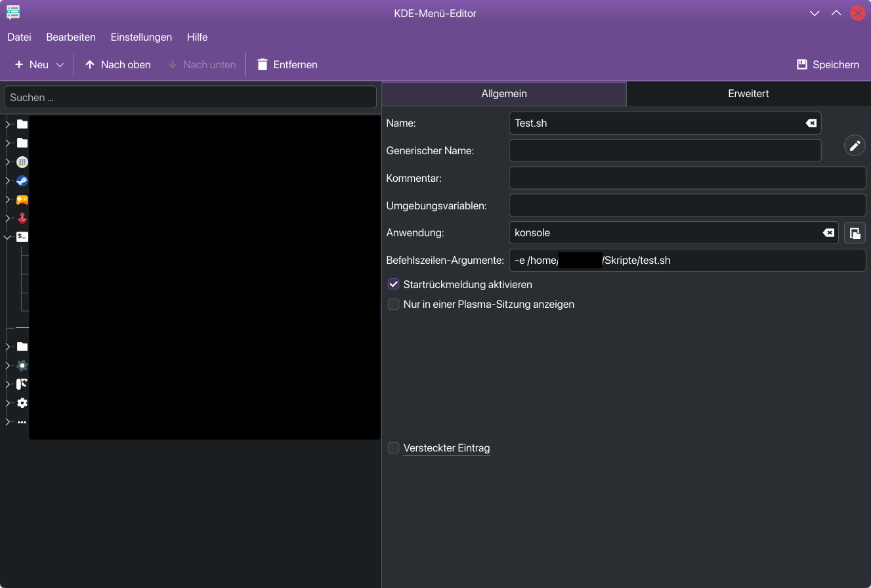871x588 pixels.
Task: Expand the joystick category chevron
Action: coord(8,219)
